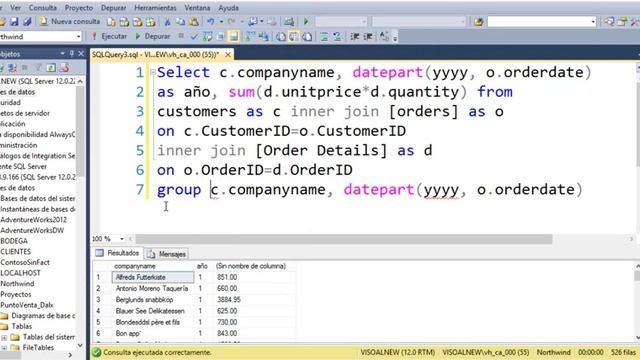Switch to the Resultados tab

[x=118, y=253]
